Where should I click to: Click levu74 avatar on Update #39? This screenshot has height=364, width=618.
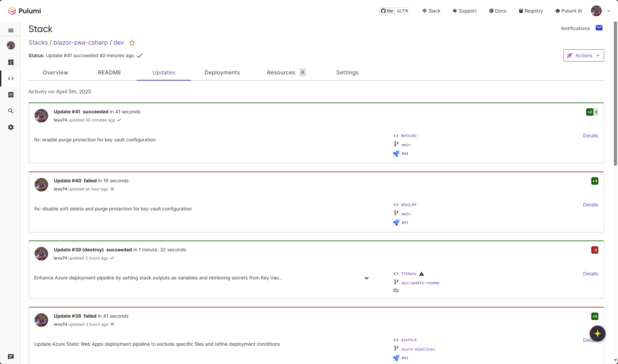[x=41, y=254]
